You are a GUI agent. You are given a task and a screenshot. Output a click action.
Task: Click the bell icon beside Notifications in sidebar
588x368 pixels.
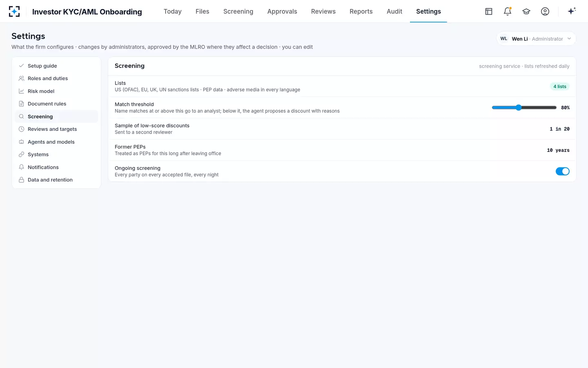coord(21,167)
